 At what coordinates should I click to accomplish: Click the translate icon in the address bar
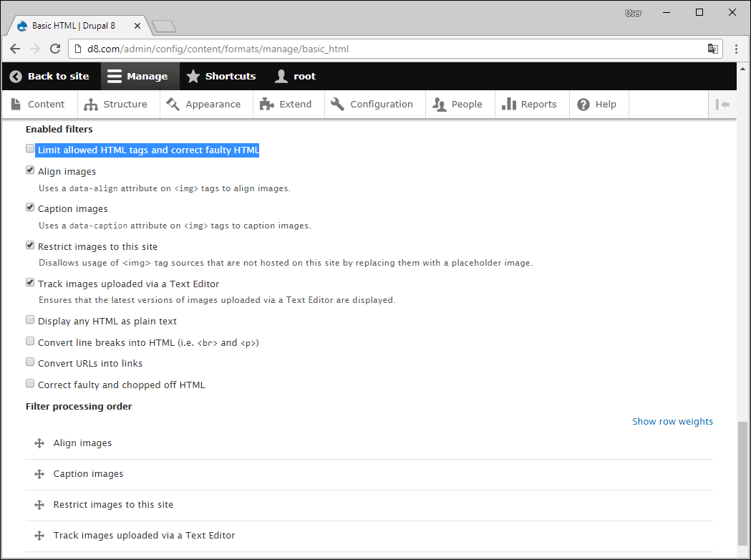[x=712, y=49]
